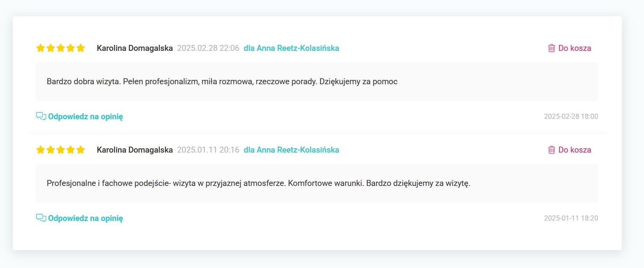The height and width of the screenshot is (268, 644).
Task: Click the fifth star of the January review rating
Action: click(81, 150)
